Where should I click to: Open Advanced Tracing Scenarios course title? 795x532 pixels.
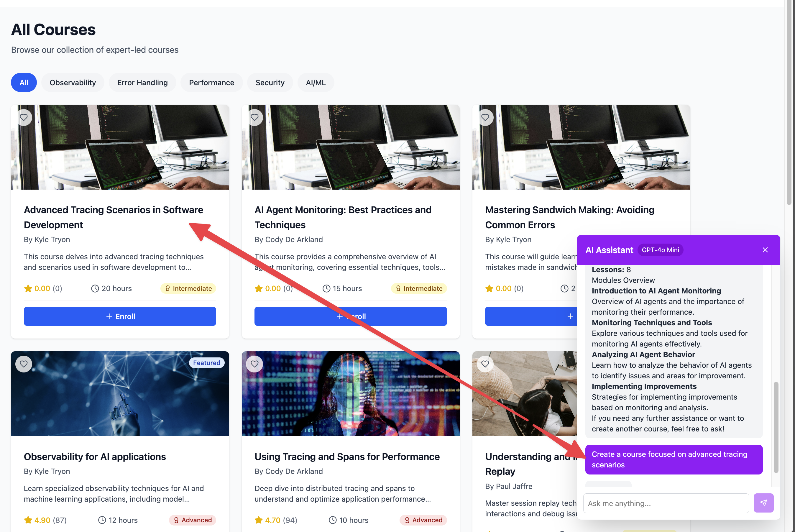point(113,217)
